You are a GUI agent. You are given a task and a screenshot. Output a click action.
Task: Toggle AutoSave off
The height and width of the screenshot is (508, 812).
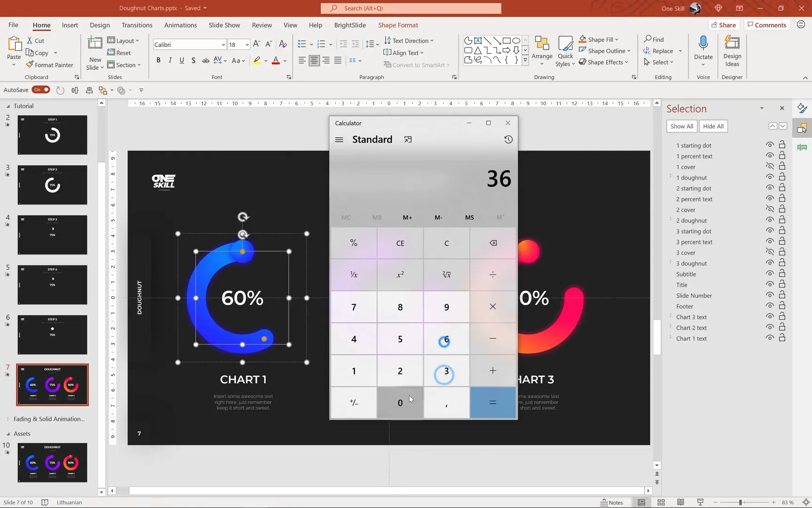click(x=41, y=89)
